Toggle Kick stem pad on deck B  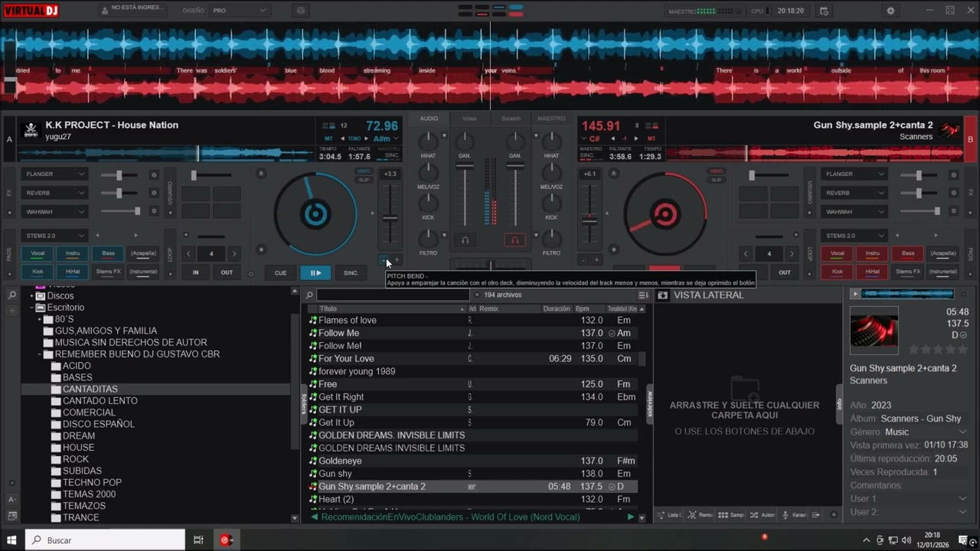click(x=838, y=272)
